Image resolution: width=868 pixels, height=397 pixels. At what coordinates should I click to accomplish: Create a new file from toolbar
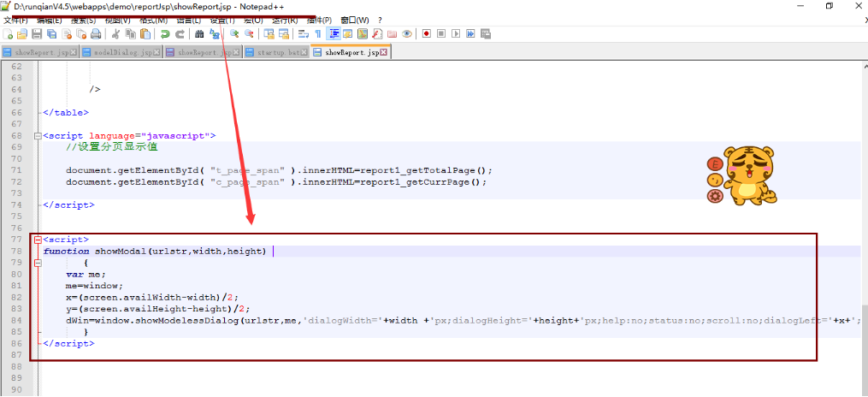pos(9,34)
